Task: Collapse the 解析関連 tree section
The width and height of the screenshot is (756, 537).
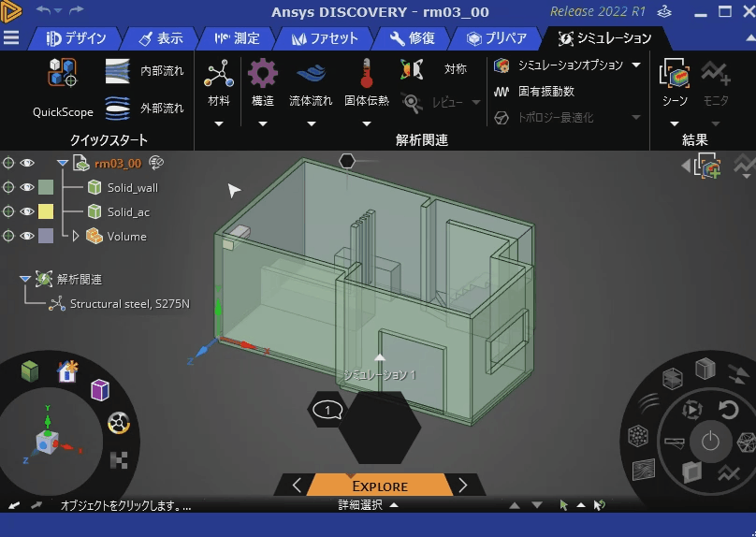Action: click(25, 279)
